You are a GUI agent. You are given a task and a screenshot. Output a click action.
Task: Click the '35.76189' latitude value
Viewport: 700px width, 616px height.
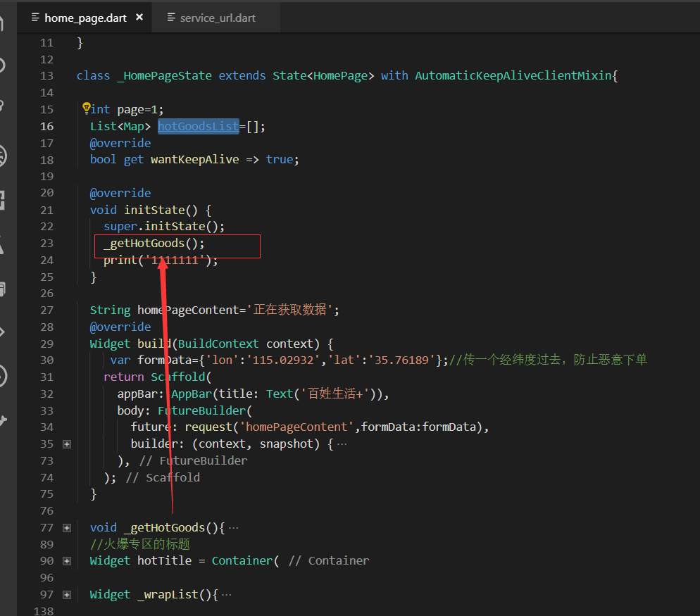click(402, 360)
